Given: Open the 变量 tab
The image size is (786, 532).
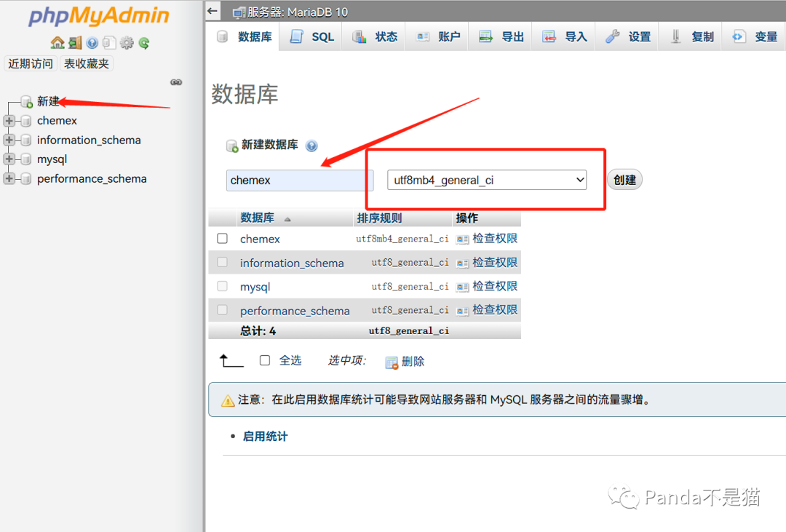Looking at the screenshot, I should click(755, 36).
